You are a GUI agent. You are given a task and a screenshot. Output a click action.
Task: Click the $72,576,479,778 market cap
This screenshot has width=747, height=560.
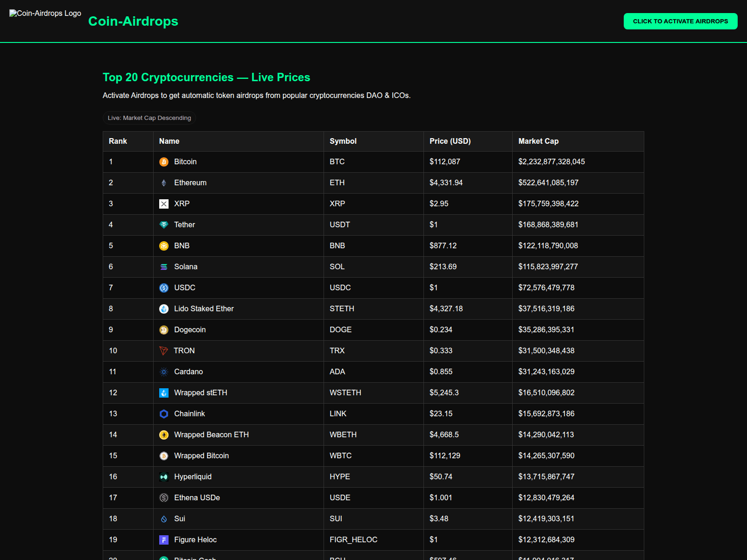click(x=546, y=287)
